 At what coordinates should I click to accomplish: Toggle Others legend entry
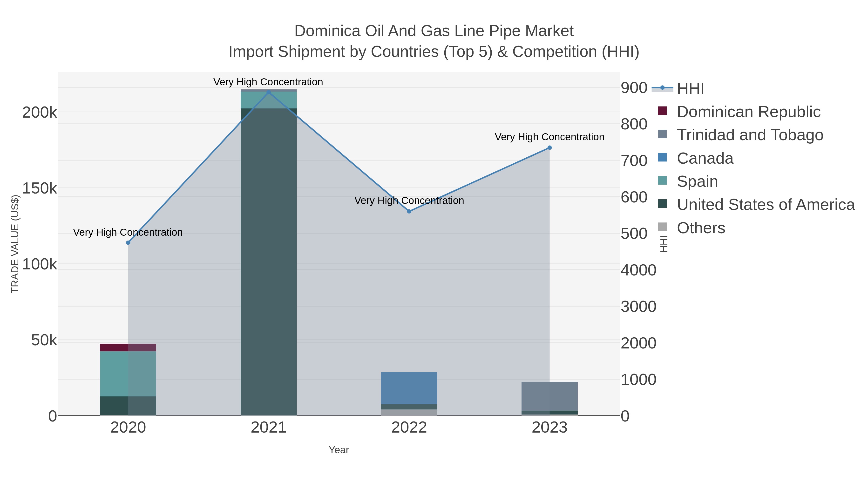coord(692,228)
